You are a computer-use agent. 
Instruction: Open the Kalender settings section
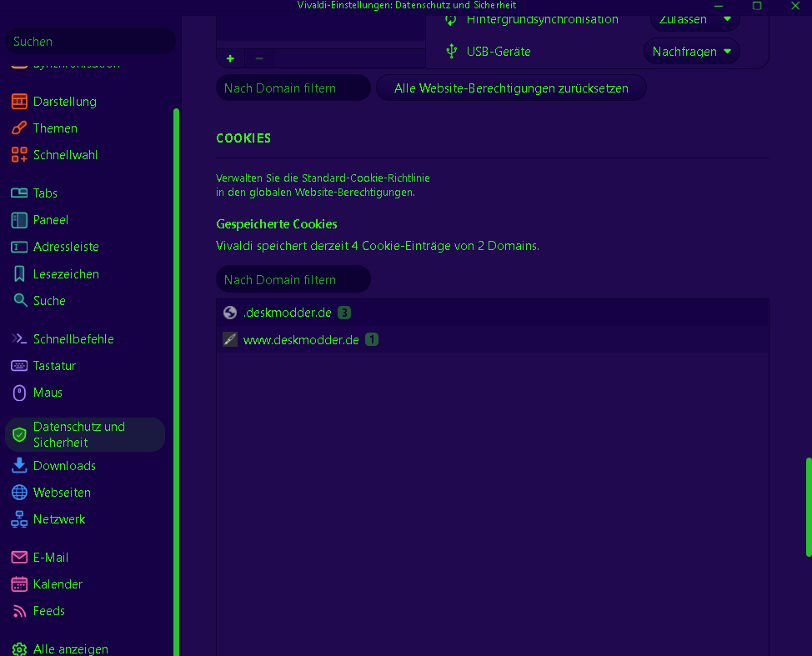pyautogui.click(x=58, y=584)
